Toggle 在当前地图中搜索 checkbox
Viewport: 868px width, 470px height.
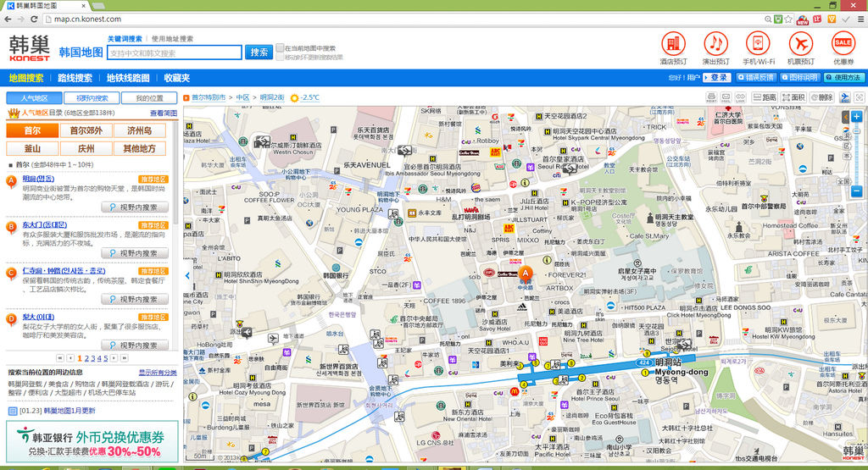280,48
